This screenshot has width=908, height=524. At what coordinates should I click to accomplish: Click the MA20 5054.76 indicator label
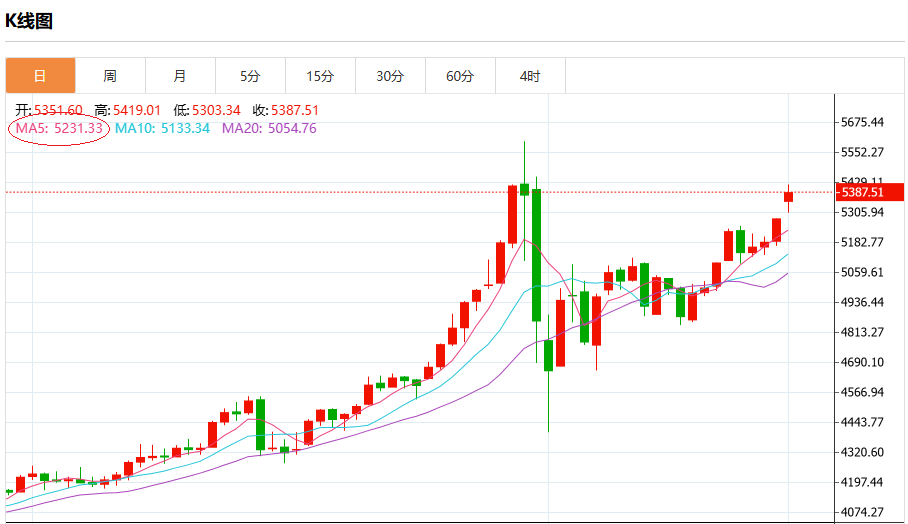(x=269, y=128)
